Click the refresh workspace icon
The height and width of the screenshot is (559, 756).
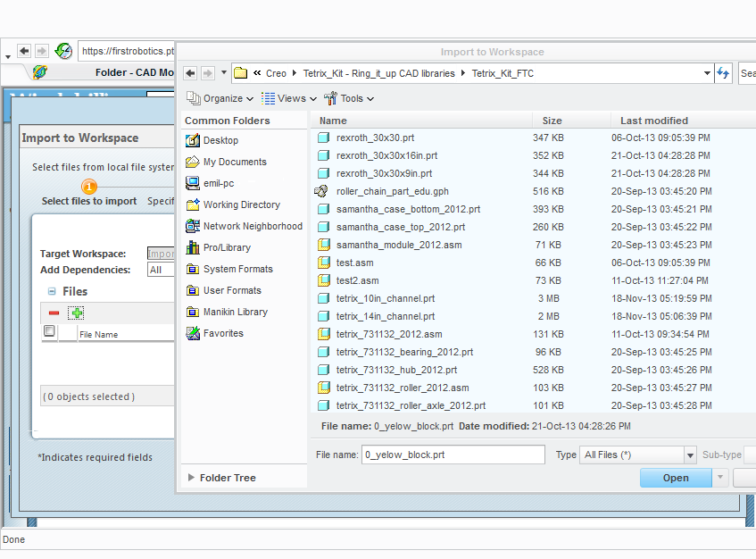tap(723, 73)
